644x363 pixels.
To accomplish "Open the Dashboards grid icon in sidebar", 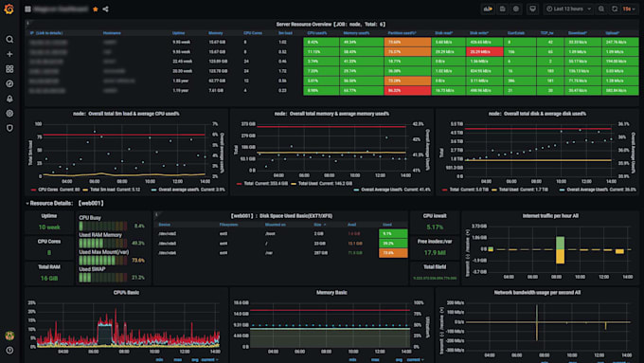I will pyautogui.click(x=9, y=69).
